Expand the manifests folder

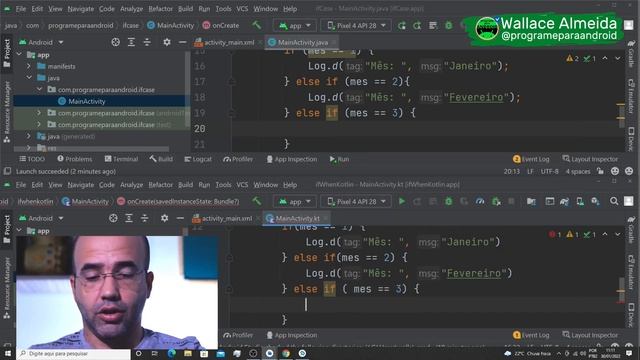pyautogui.click(x=29, y=66)
